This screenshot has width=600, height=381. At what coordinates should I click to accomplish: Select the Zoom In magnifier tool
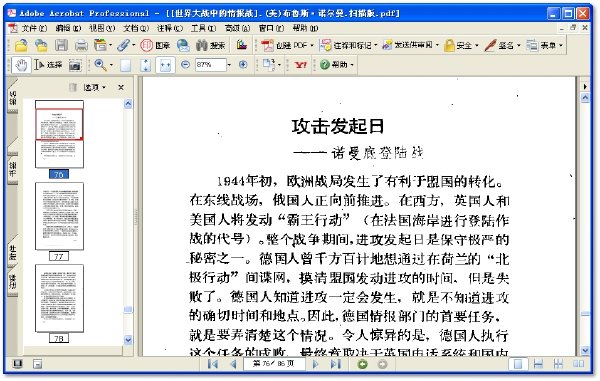click(100, 65)
